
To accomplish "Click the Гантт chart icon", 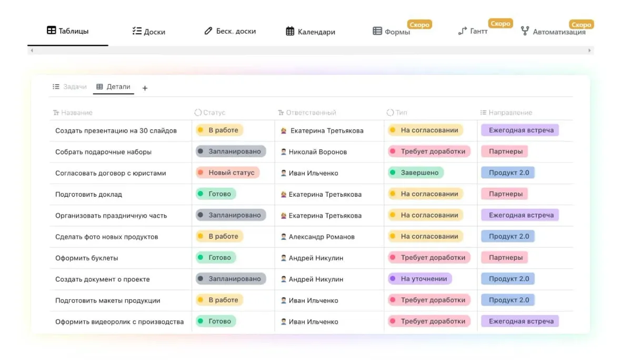I will pyautogui.click(x=462, y=31).
